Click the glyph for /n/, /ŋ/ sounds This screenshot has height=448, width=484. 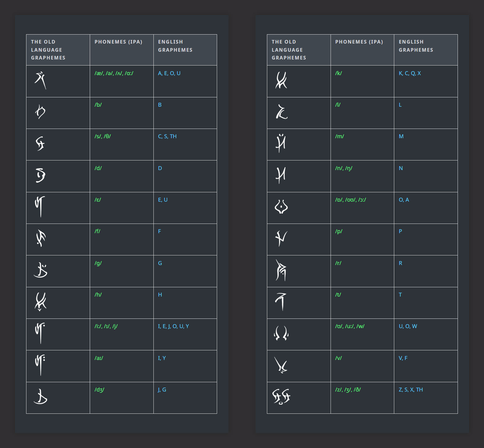point(281,175)
